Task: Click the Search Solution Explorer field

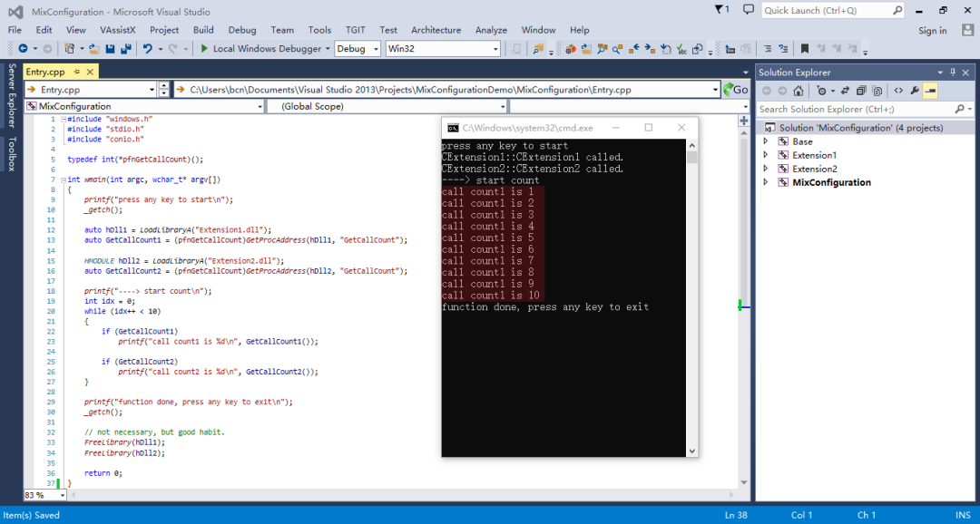Action: tap(866, 110)
